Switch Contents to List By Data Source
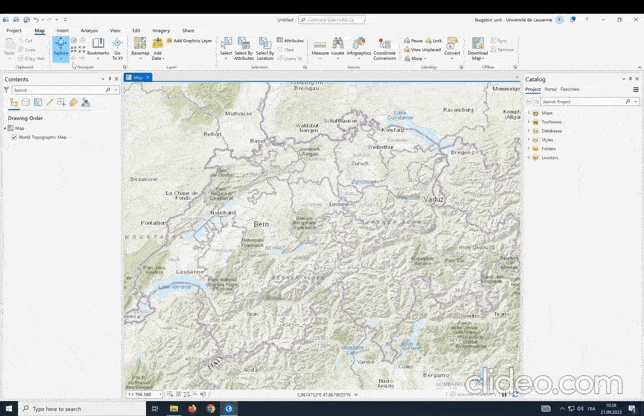The height and width of the screenshot is (416, 644). 25,102
